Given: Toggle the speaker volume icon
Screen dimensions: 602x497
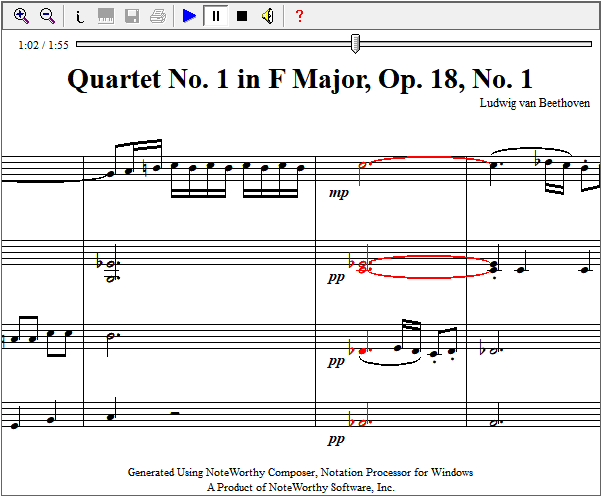Looking at the screenshot, I should point(268,16).
